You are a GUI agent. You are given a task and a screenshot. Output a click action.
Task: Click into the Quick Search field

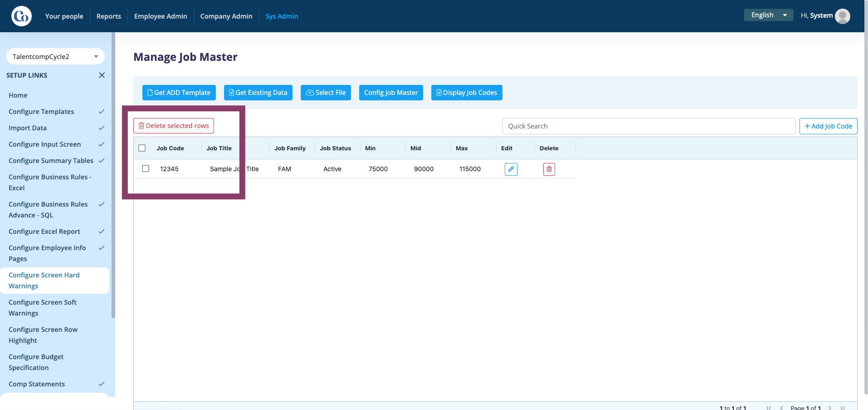pyautogui.click(x=649, y=126)
